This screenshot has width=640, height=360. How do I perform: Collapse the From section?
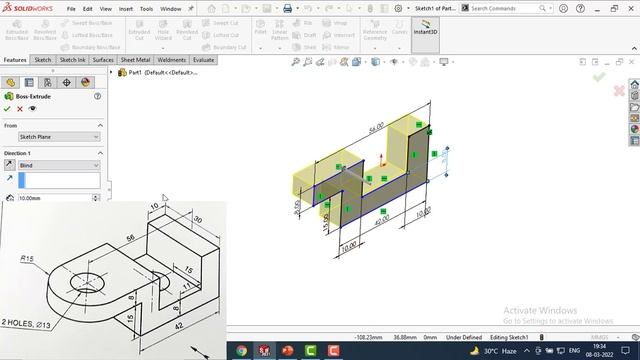[100, 125]
